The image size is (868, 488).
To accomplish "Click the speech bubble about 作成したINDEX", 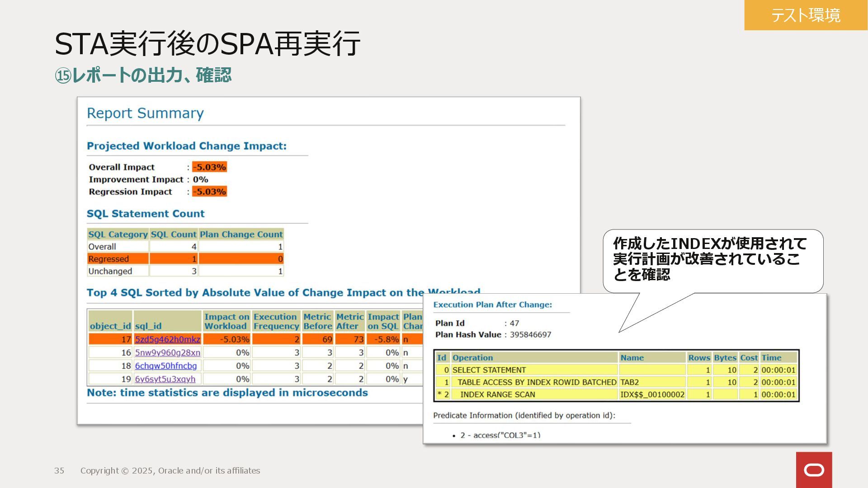I will click(x=712, y=259).
